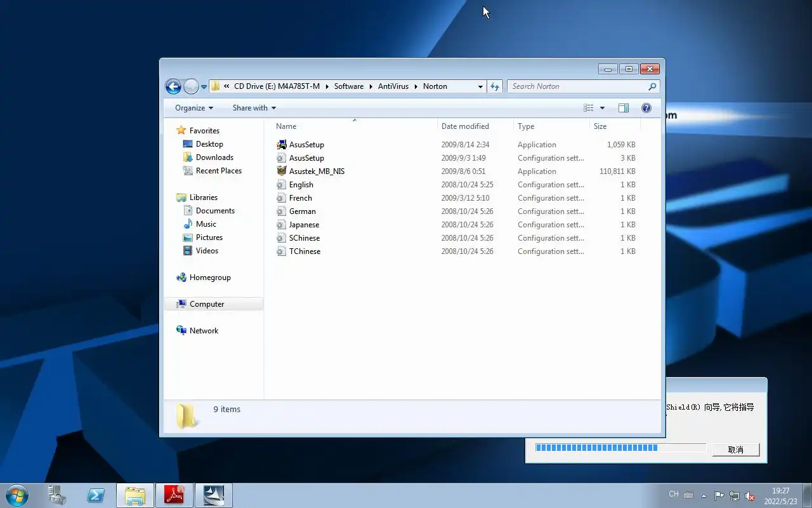812x508 pixels.
Task: Select the Asustek_MB_NIS application icon
Action: [x=282, y=171]
